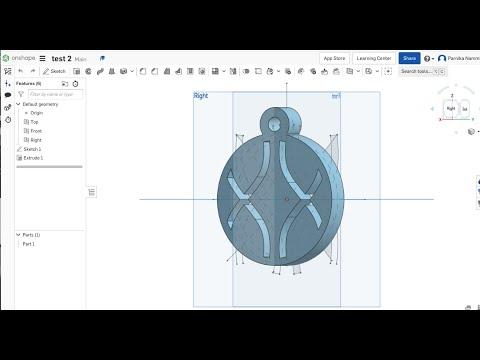Viewport: 480px width, 360px height.
Task: Expand the dropdown arrow before the dashed-square icon
Action: click(377, 71)
